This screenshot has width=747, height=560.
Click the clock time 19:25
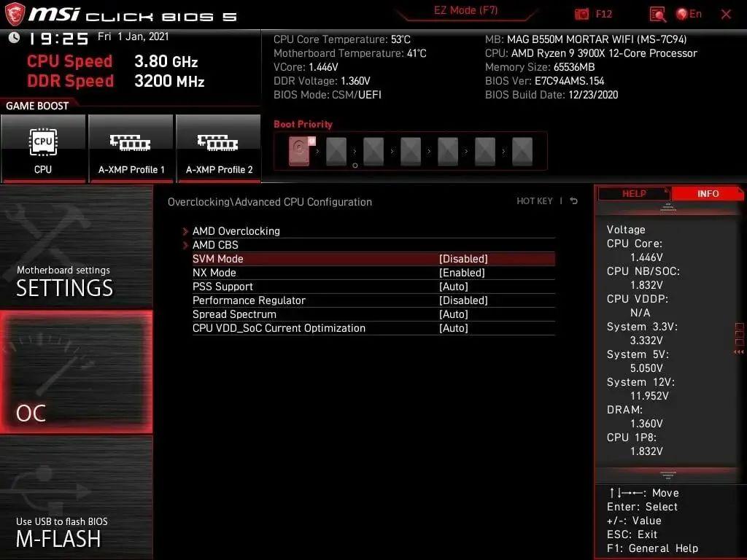tap(58, 39)
